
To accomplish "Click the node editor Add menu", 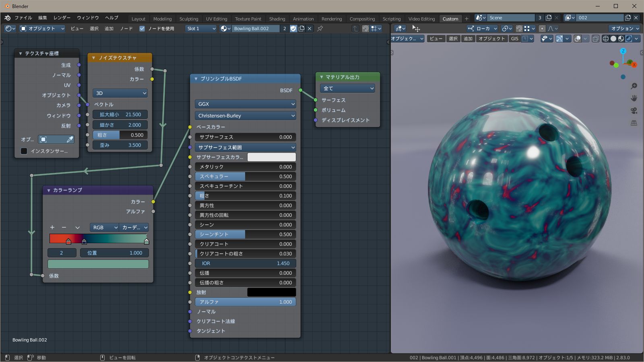I will (x=109, y=29).
